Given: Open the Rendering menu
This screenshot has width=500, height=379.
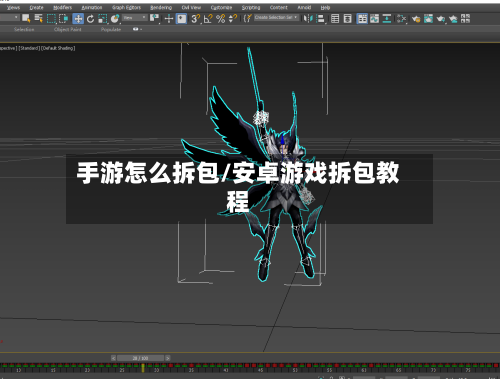Looking at the screenshot, I should 161,7.
